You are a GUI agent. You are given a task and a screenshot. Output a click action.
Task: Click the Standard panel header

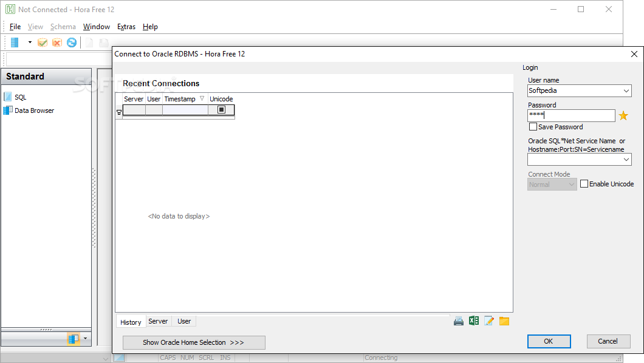coord(46,76)
